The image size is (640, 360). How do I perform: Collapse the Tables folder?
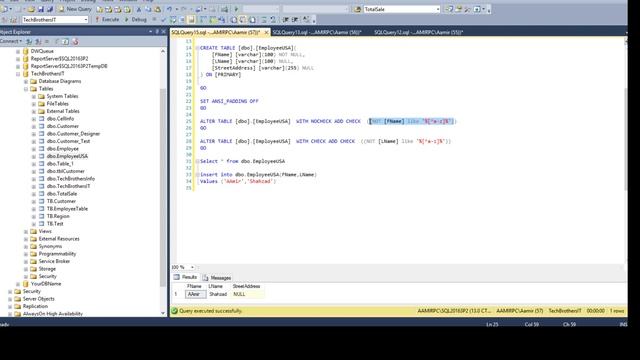[26, 89]
